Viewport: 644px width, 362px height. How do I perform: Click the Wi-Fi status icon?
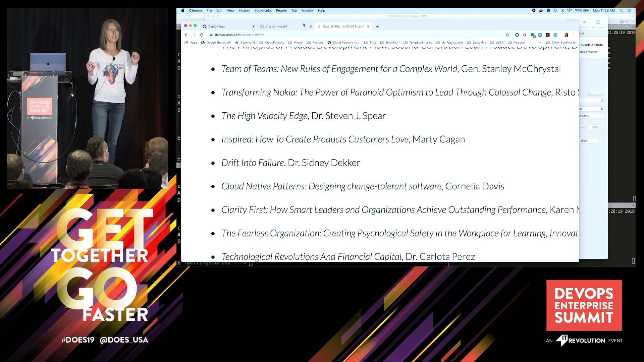coord(570,10)
